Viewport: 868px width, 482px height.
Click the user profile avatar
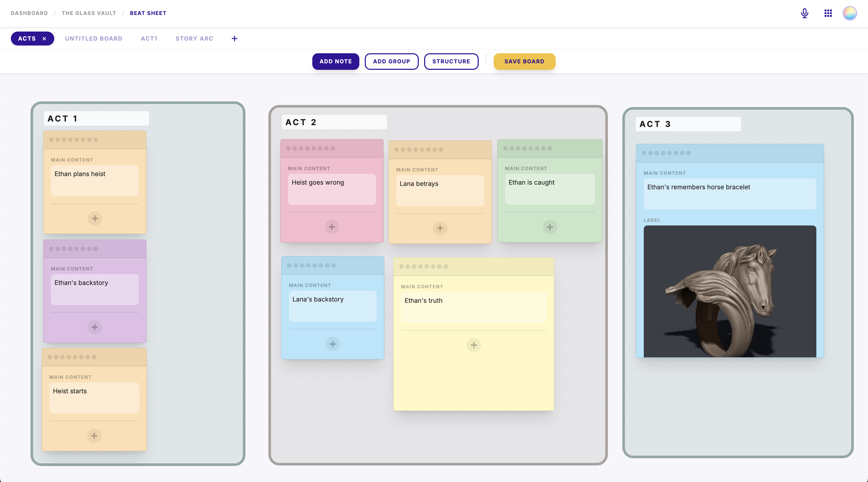point(849,13)
